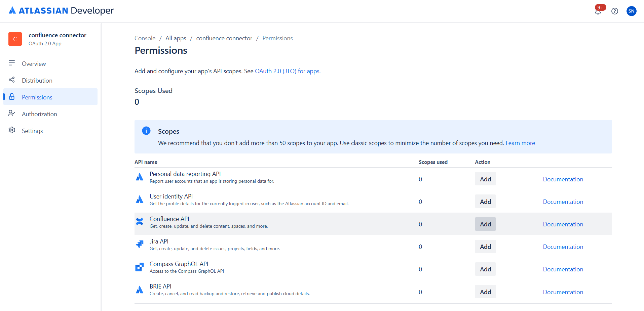Open the OAuth 2.0 (3LO) for apps link
This screenshot has height=311, width=644.
[x=287, y=71]
